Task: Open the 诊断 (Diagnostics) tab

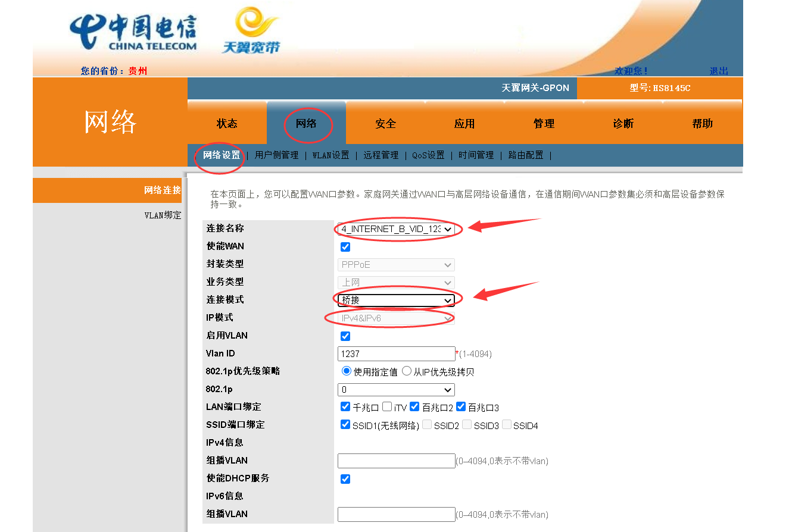Action: click(623, 124)
